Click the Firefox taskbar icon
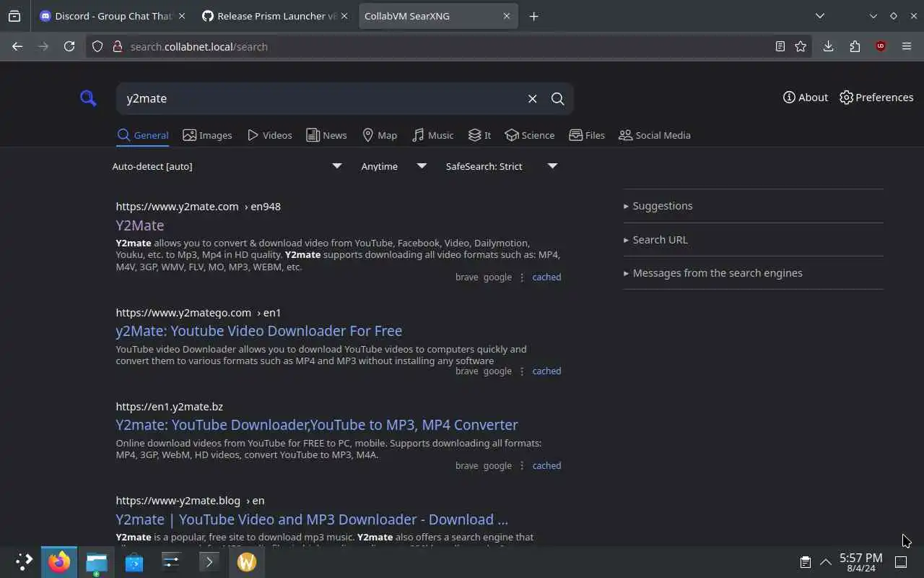Screen dimensions: 924x578 59,561
